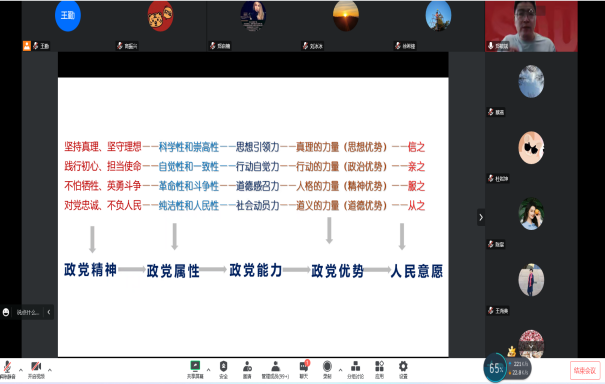
Task: Open settings gear in toolbar
Action: pos(403,370)
